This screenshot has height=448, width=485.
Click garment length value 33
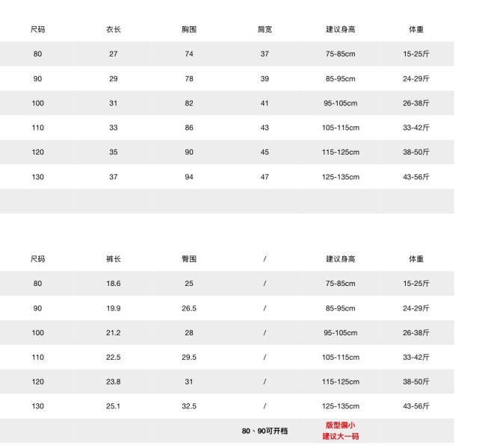[x=114, y=128]
